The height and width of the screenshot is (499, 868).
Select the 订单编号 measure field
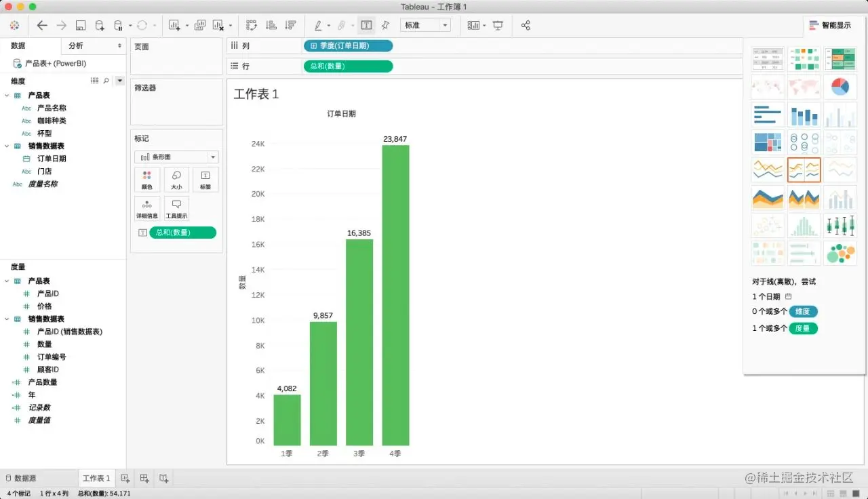52,357
